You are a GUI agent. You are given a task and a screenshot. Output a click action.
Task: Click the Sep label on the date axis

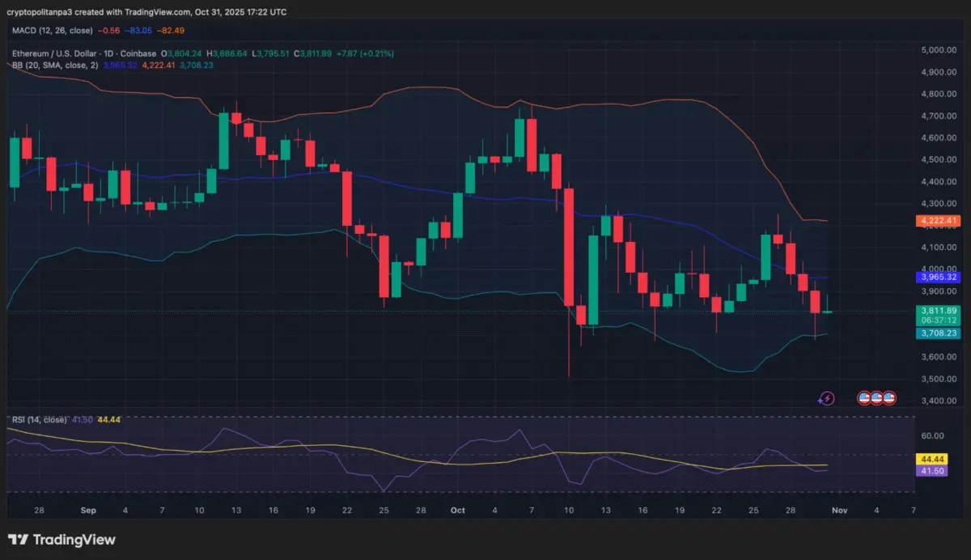(x=88, y=511)
